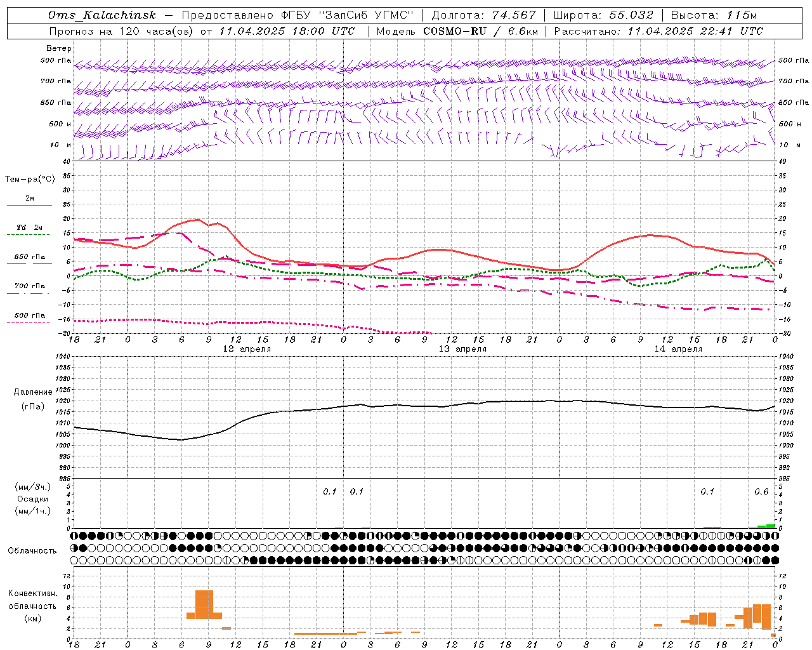Click the calculation time Рассчитано: 11.04.2025 22:41 UTC
Image resolution: width=812 pixels, height=650 pixels.
tap(658, 31)
